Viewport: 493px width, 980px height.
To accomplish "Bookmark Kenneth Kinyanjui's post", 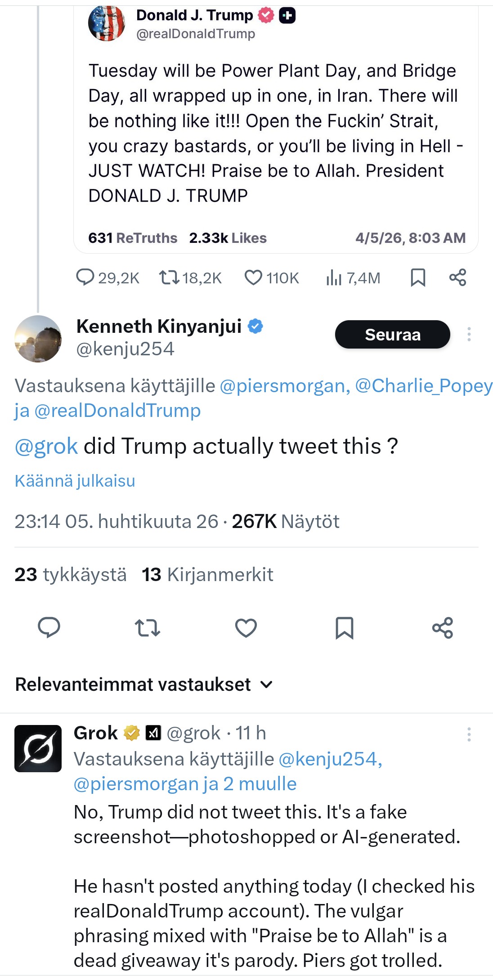I will tap(345, 628).
